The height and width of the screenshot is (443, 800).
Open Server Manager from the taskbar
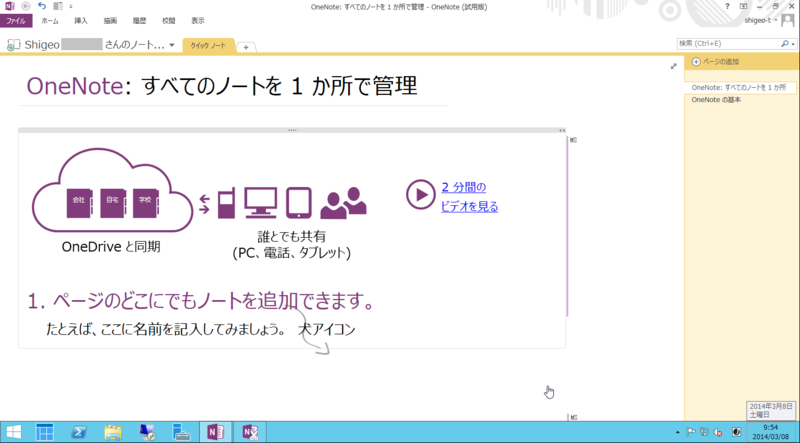tap(44, 432)
